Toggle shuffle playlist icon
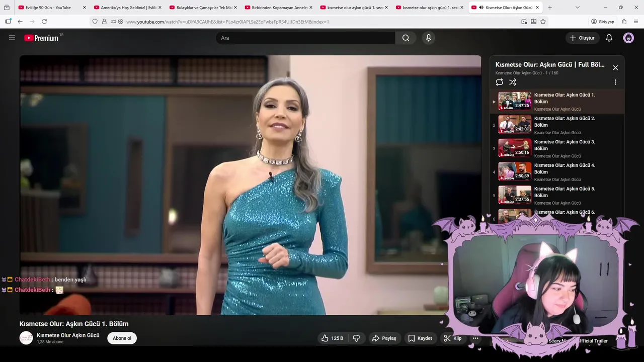The width and height of the screenshot is (644, 362). 513,82
